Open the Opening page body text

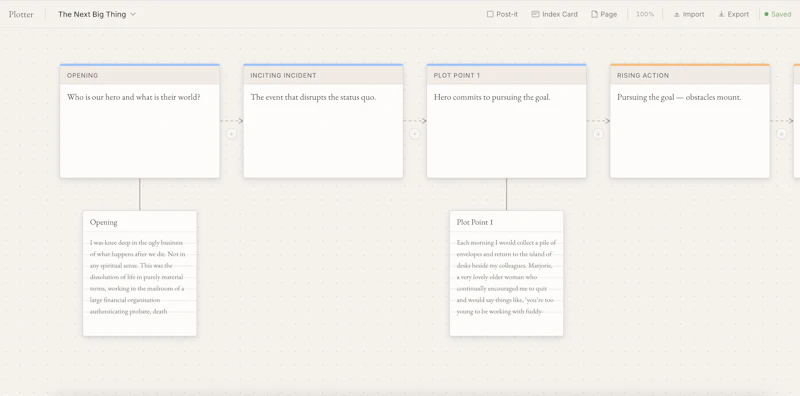[138, 277]
